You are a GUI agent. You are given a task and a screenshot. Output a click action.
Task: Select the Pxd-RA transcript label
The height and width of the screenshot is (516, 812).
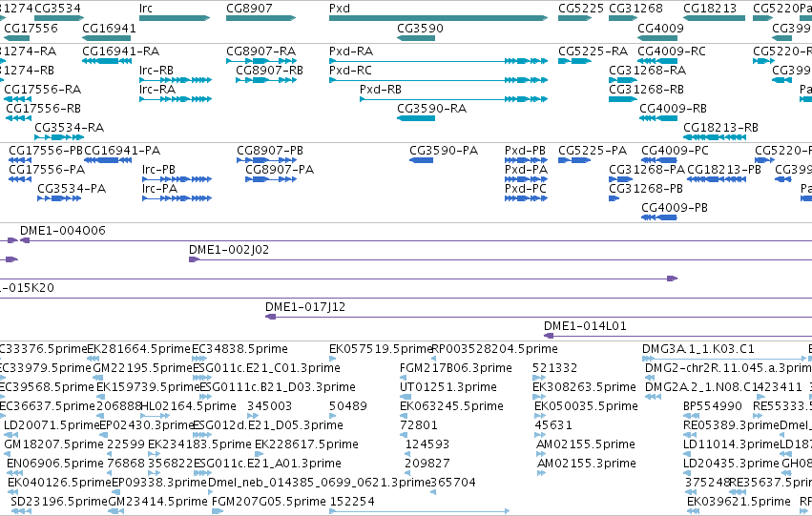(351, 52)
